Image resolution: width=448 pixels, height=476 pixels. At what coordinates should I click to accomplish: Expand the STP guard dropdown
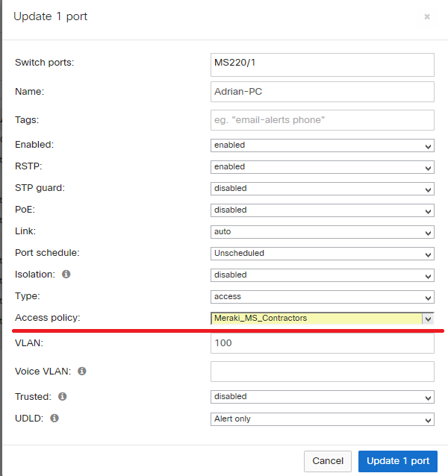tap(323, 189)
